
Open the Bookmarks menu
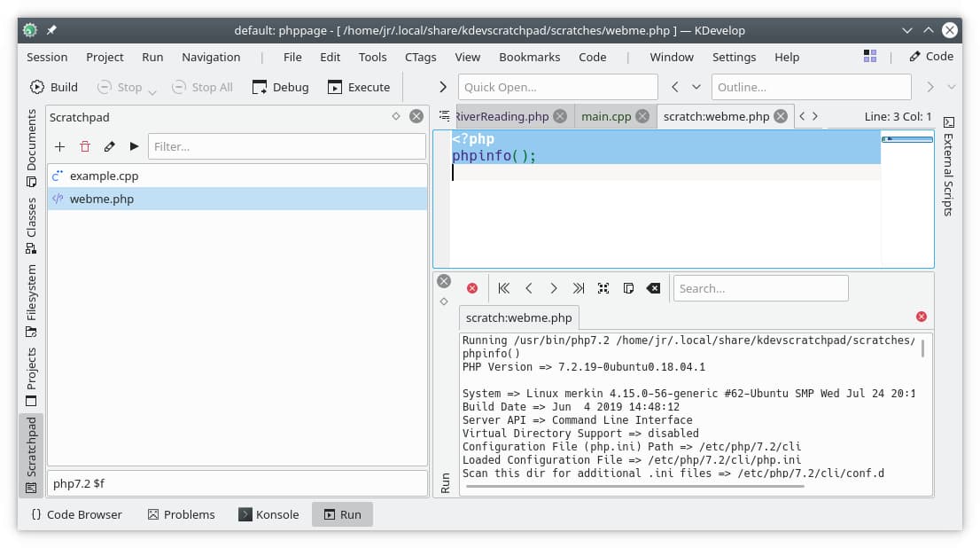click(x=529, y=57)
